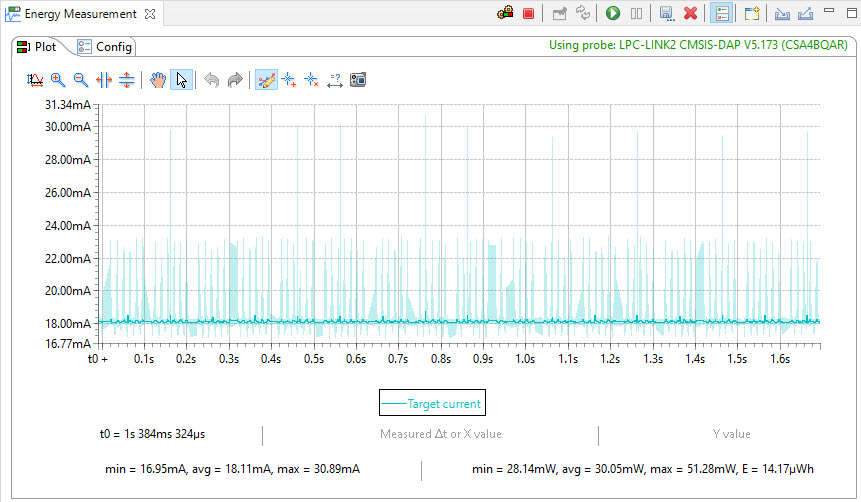Switch to the Config tab

click(x=105, y=47)
